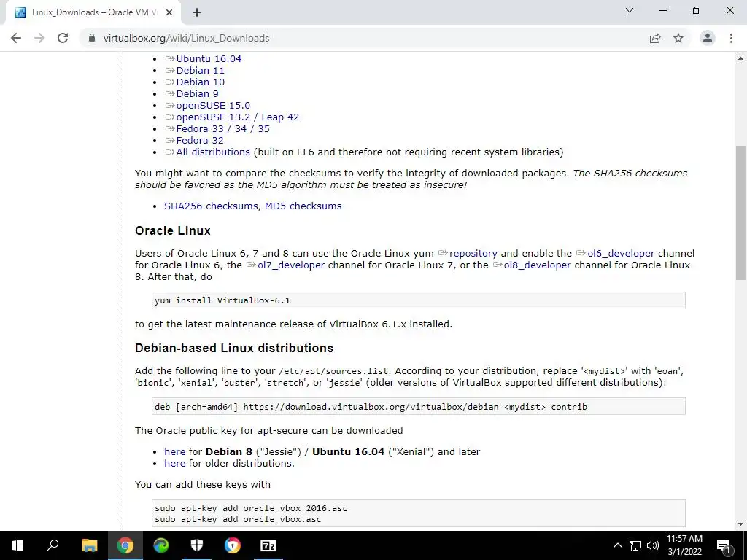Click the deb [arch=amd64] sources line
The image size is (747, 560).
(418, 407)
